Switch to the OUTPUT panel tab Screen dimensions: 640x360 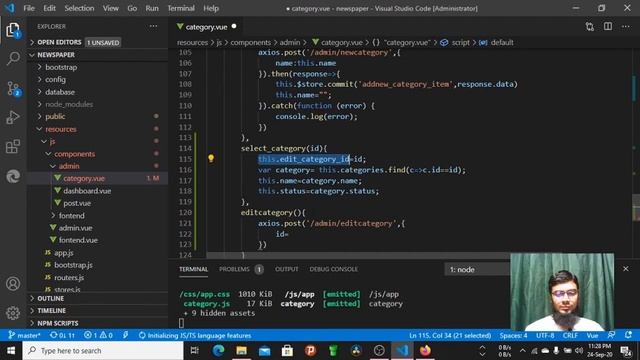click(287, 269)
